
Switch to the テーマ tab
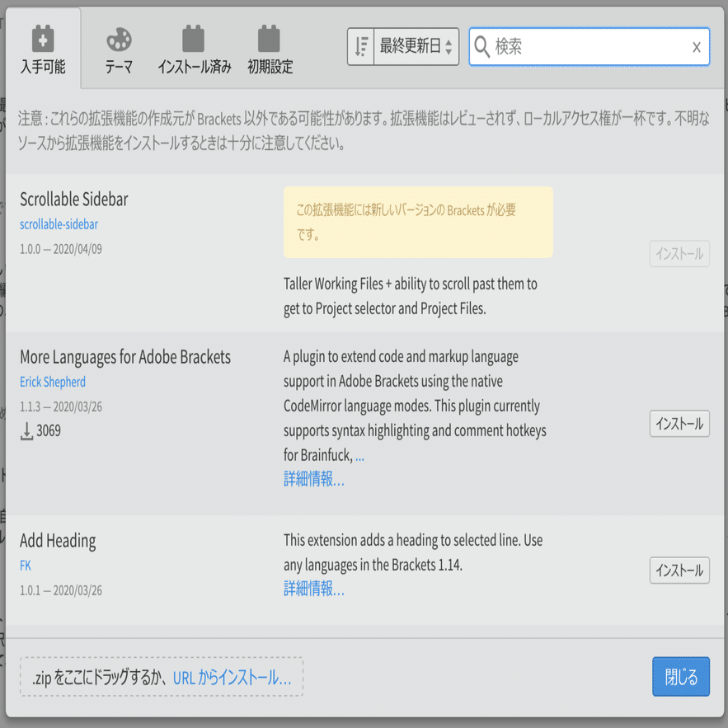120,47
